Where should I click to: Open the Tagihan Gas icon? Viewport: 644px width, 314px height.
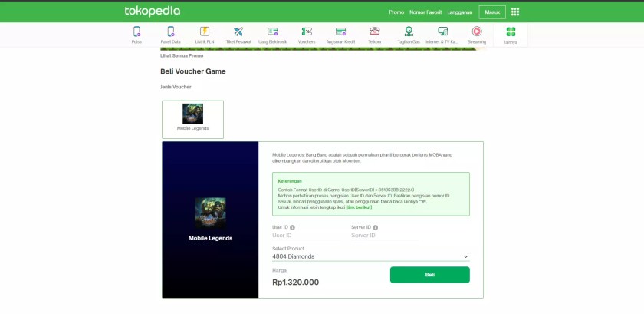(x=409, y=31)
